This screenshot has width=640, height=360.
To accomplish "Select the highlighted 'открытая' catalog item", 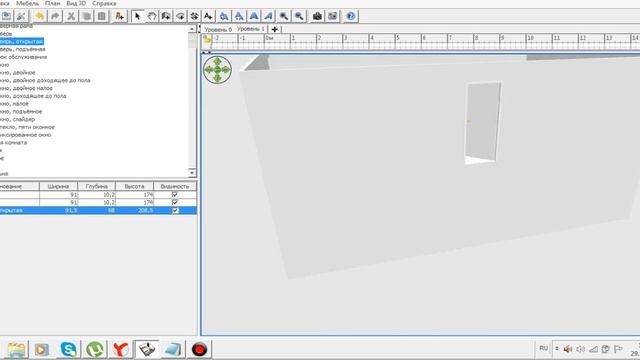I will click(x=22, y=42).
